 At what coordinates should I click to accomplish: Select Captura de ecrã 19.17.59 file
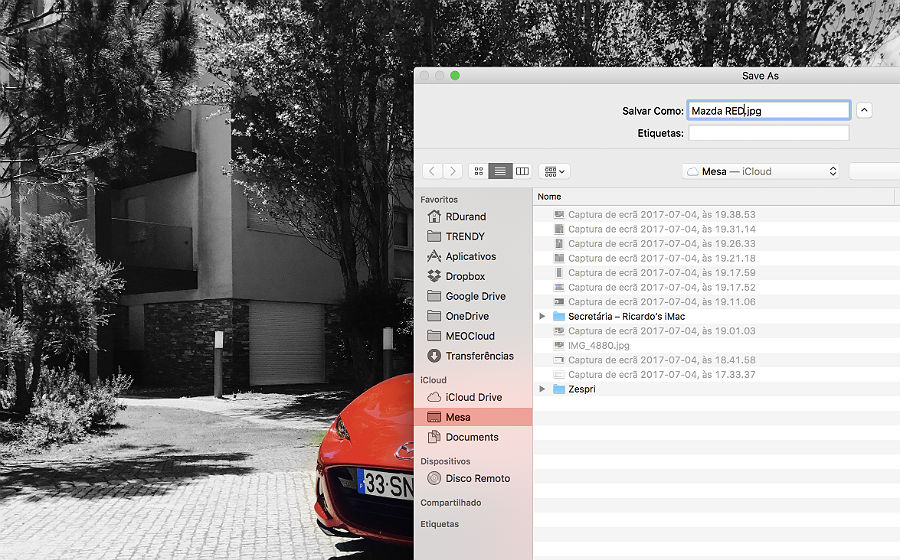point(716,273)
